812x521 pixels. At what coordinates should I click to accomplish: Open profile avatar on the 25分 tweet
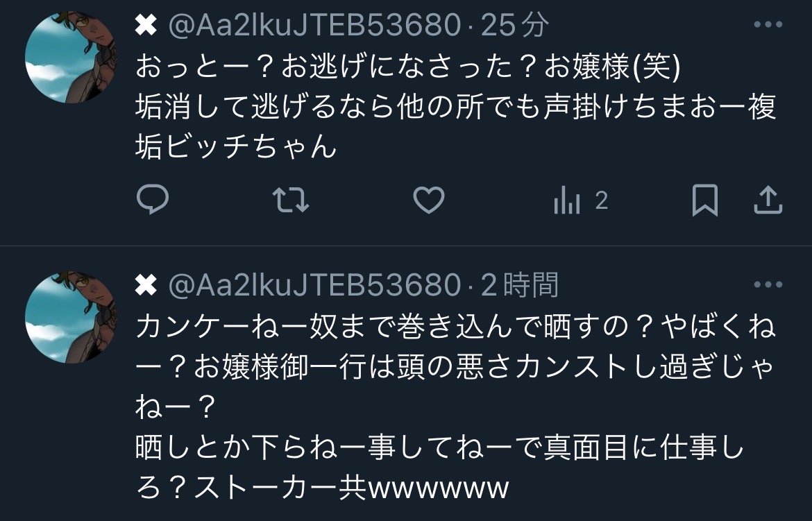pos(71,57)
